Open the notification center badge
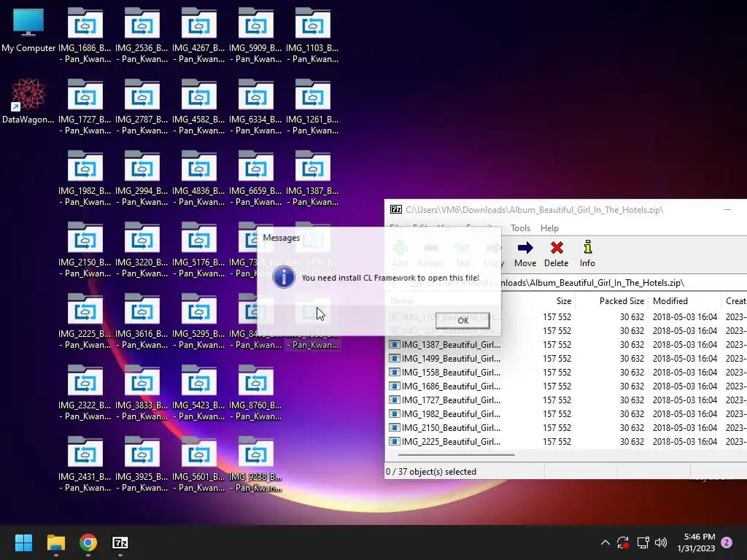Screen dimensions: 747x560 (x=727, y=542)
